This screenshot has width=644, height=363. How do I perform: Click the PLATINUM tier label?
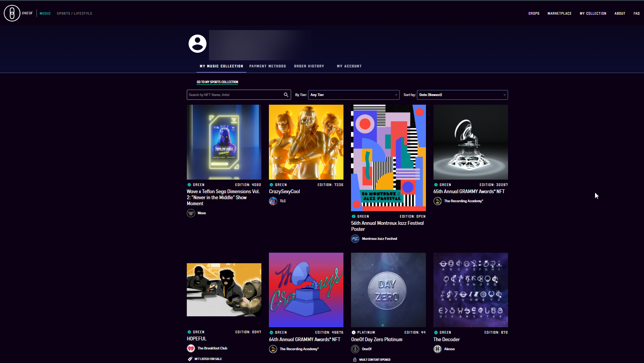coord(366,332)
